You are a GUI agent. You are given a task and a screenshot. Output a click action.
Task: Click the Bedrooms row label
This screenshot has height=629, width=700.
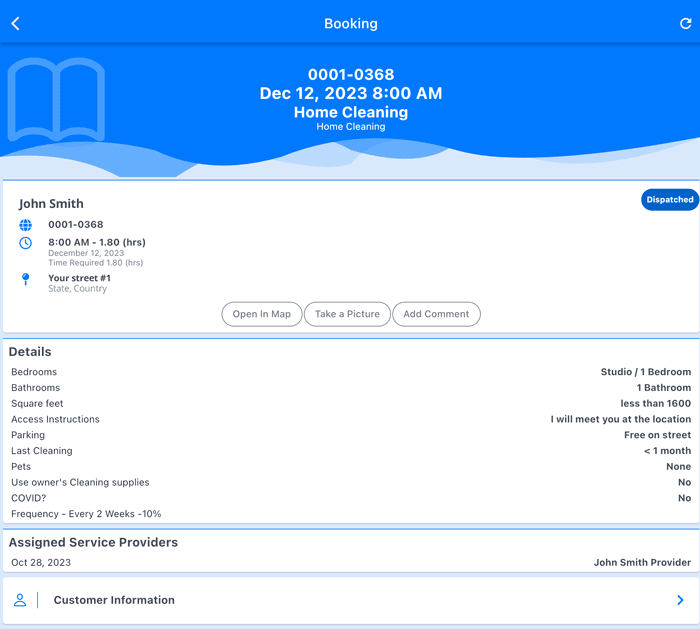coord(34,372)
